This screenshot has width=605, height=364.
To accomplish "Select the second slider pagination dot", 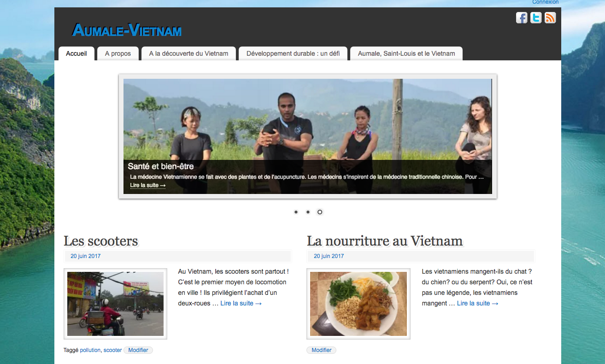I will pyautogui.click(x=308, y=212).
